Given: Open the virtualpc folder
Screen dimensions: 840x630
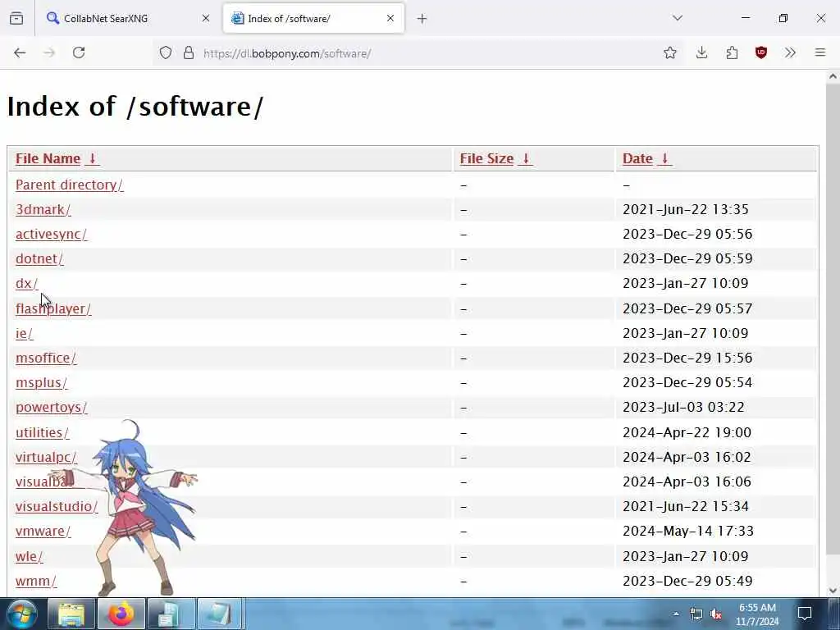Looking at the screenshot, I should point(46,457).
